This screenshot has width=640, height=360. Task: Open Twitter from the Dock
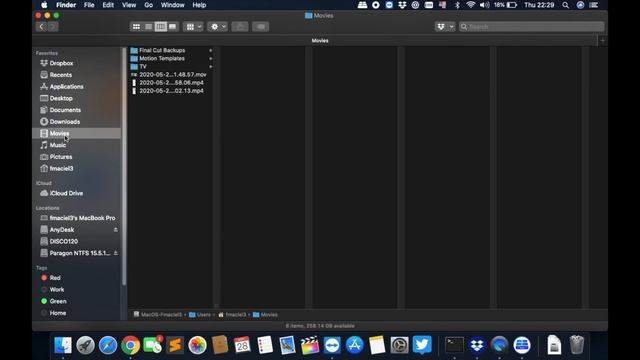point(422,345)
